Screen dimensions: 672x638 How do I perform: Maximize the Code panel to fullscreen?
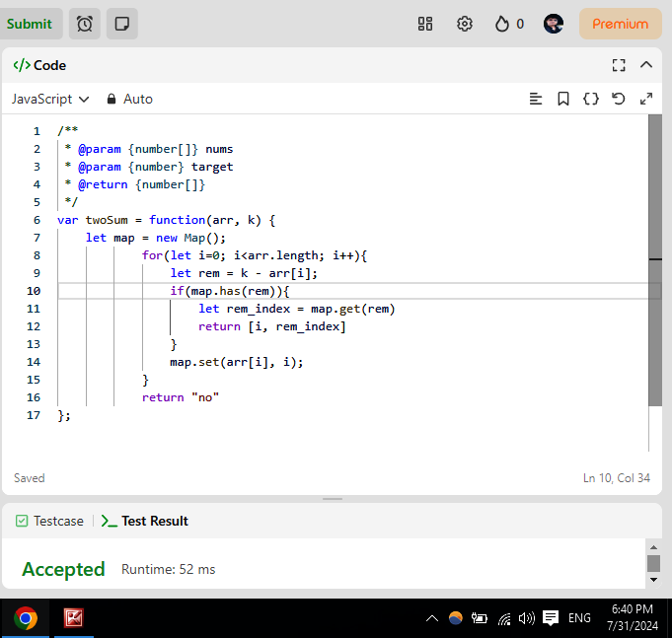coord(619,65)
